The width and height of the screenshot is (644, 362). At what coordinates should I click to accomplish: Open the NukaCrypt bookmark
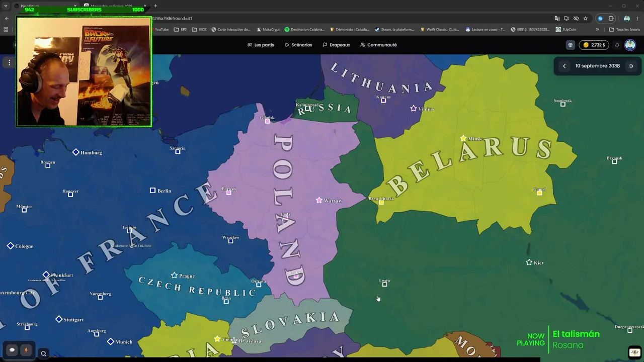click(x=268, y=30)
